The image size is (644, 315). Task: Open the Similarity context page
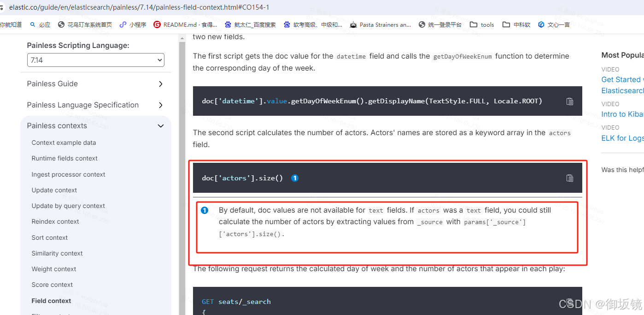click(57, 254)
